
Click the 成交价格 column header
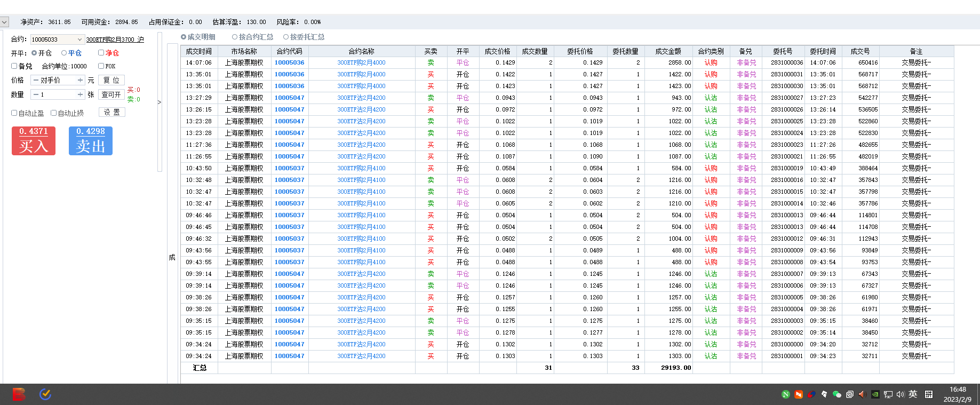497,51
